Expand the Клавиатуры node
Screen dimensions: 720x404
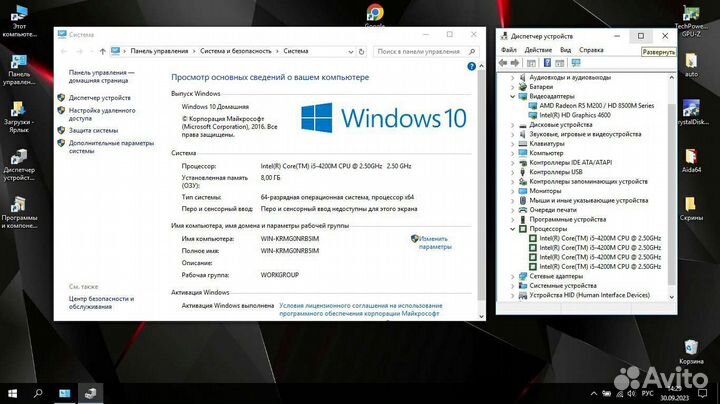click(x=512, y=144)
